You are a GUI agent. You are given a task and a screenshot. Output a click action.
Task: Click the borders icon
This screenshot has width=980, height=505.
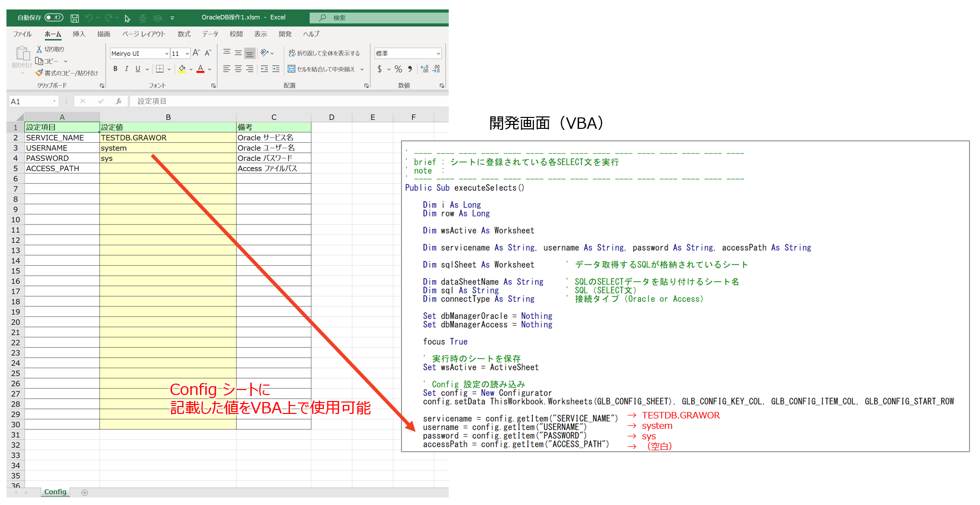[160, 69]
